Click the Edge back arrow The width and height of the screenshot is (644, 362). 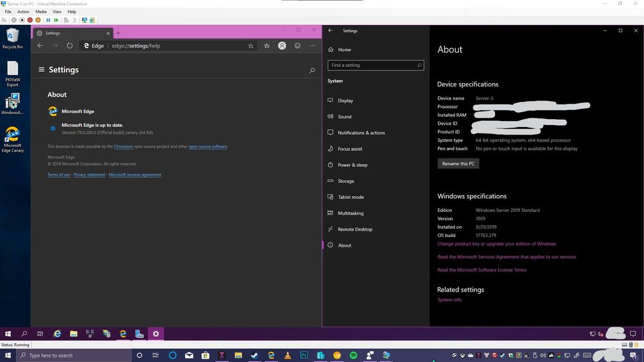click(40, 46)
